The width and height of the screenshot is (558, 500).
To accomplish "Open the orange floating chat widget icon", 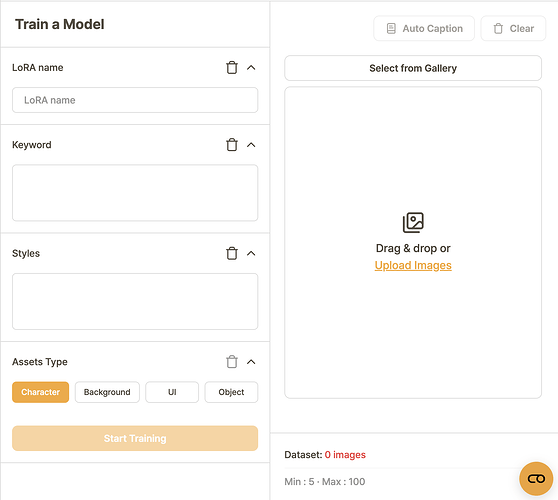I will 536,479.
